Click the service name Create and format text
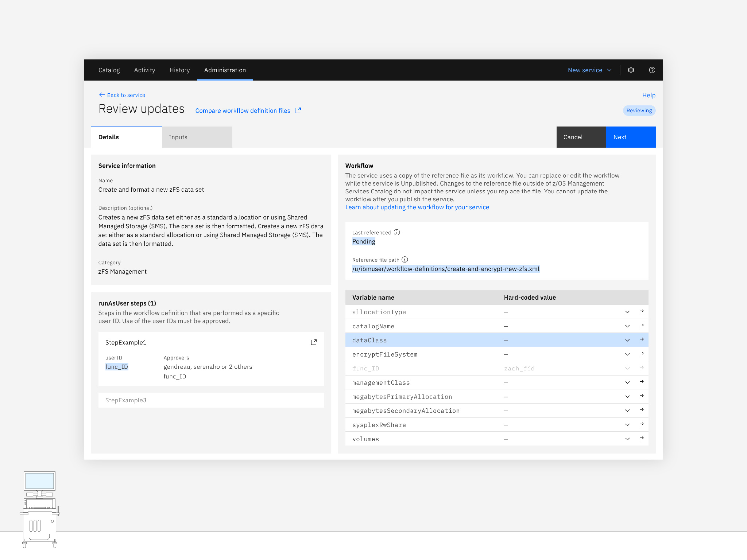This screenshot has height=560, width=747. pyautogui.click(x=151, y=190)
